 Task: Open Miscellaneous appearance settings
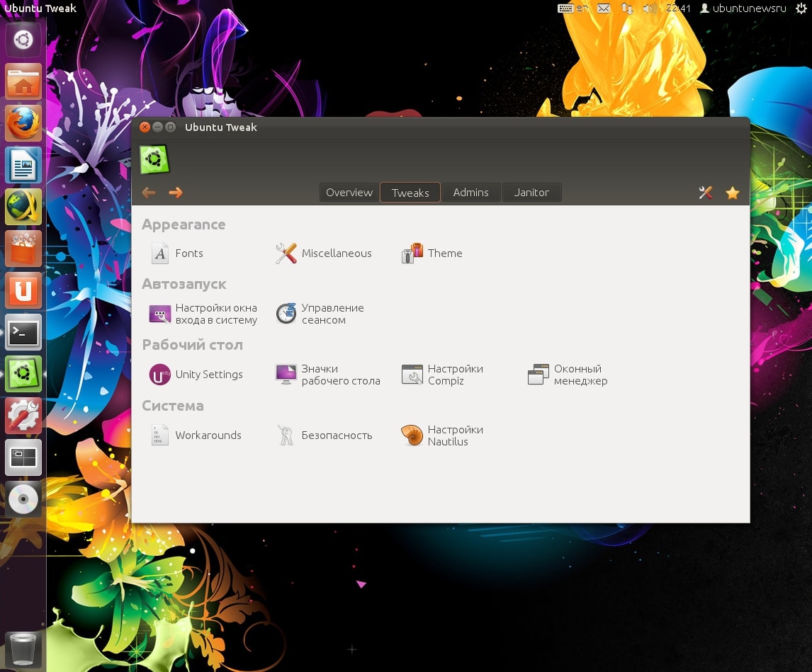coord(324,254)
